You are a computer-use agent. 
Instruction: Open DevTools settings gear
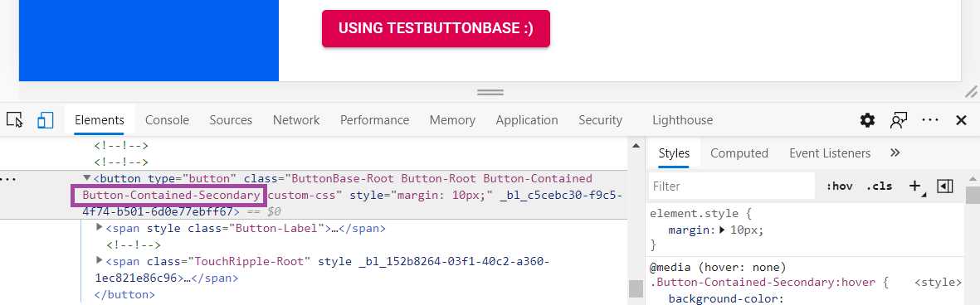867,120
